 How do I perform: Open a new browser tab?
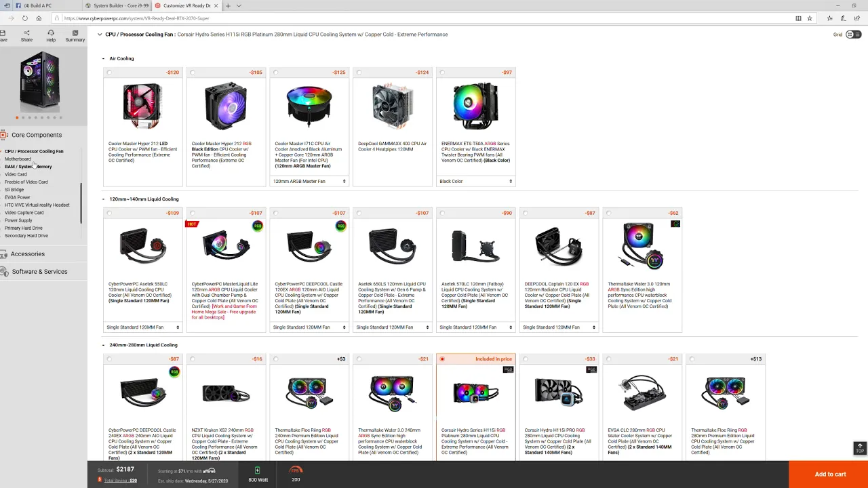tap(228, 5)
